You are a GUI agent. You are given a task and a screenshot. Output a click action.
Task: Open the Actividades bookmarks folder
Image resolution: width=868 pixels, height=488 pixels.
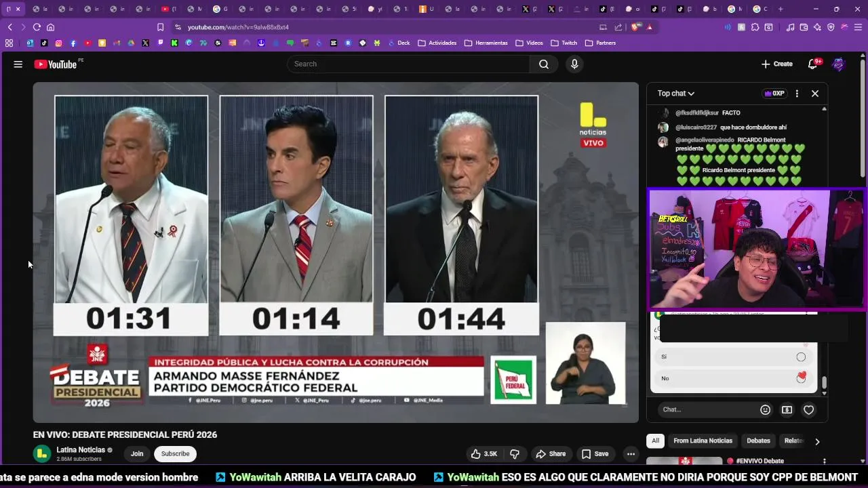[x=437, y=43]
